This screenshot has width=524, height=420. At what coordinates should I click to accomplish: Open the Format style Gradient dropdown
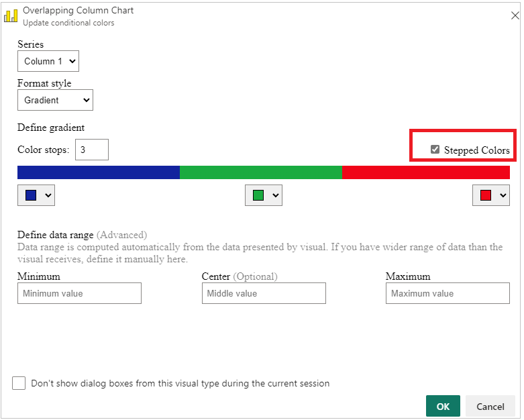click(55, 100)
